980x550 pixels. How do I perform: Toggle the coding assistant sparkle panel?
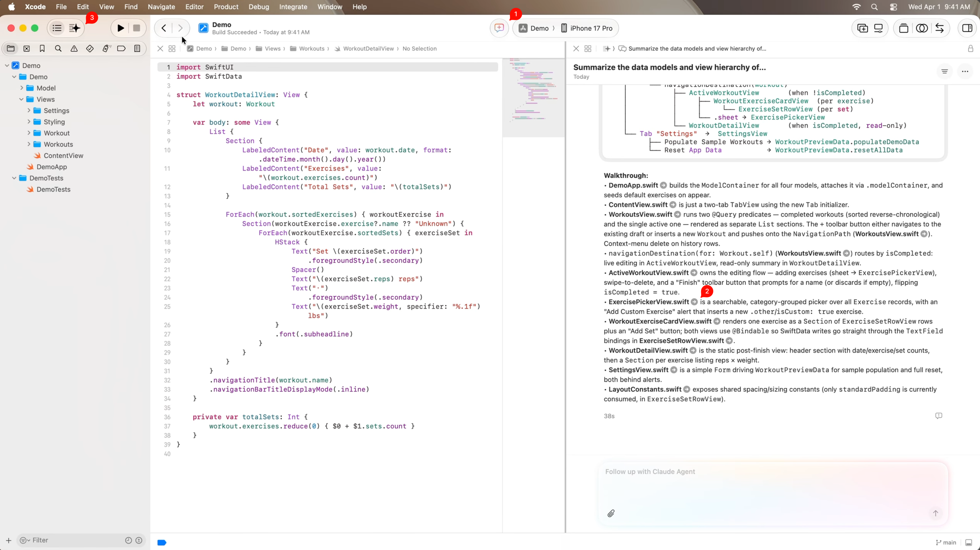[75, 28]
